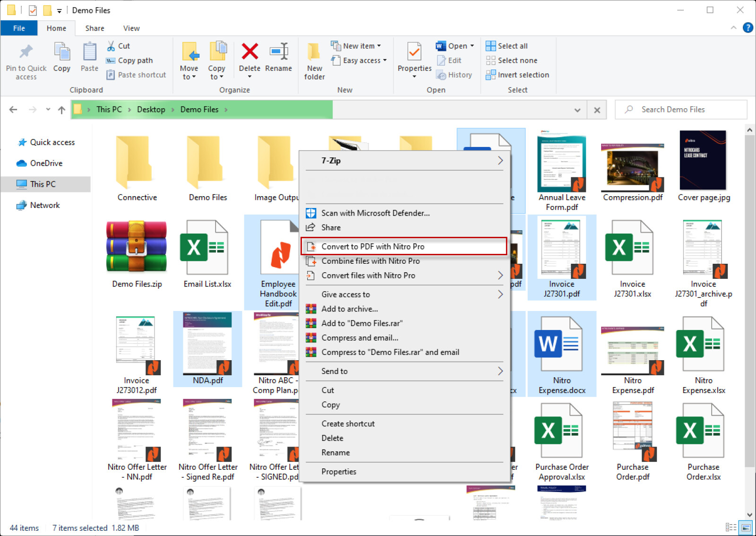The image size is (756, 536).
Task: Click Select none in the ribbon
Action: click(x=512, y=60)
